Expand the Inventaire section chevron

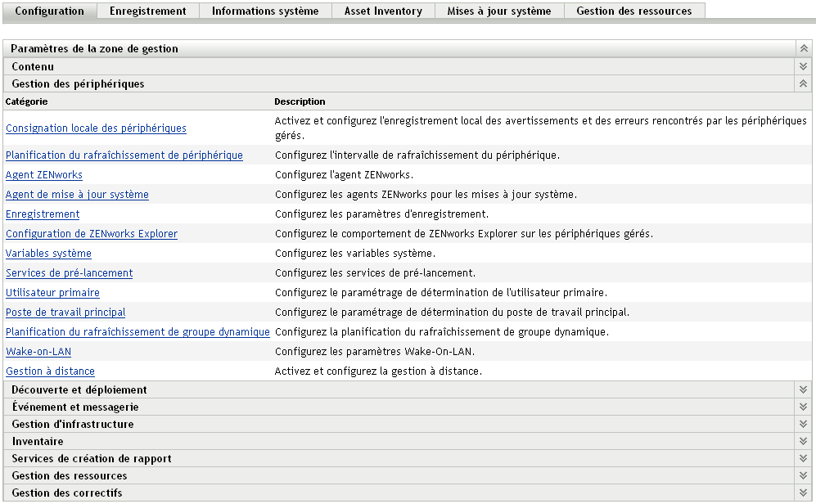pyautogui.click(x=803, y=442)
